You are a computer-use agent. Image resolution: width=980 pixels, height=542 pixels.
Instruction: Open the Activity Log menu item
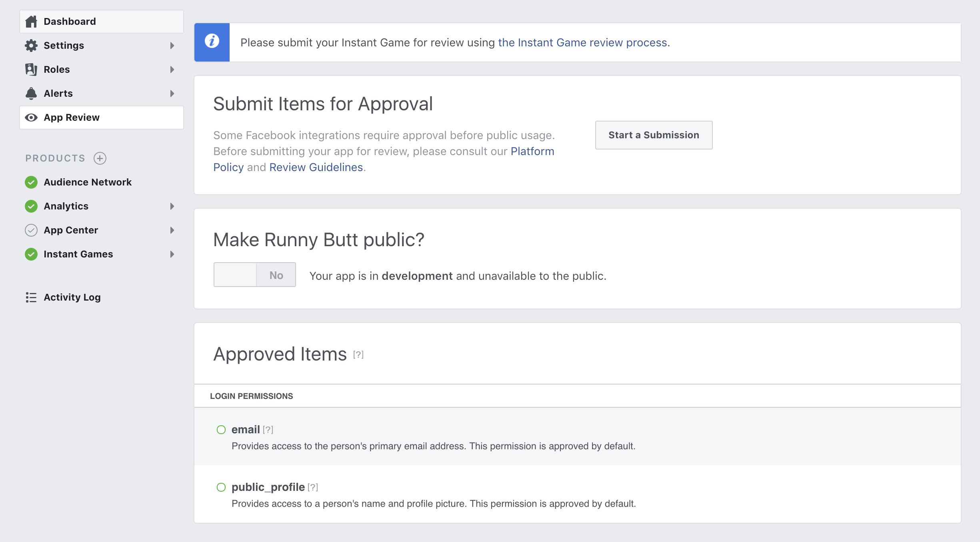[x=102, y=297]
